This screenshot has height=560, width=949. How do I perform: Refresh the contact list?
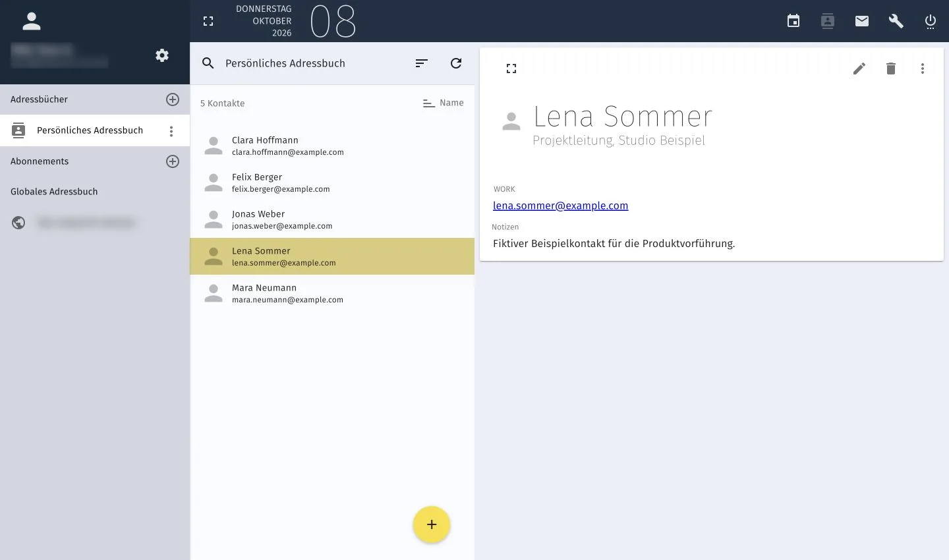pos(456,63)
